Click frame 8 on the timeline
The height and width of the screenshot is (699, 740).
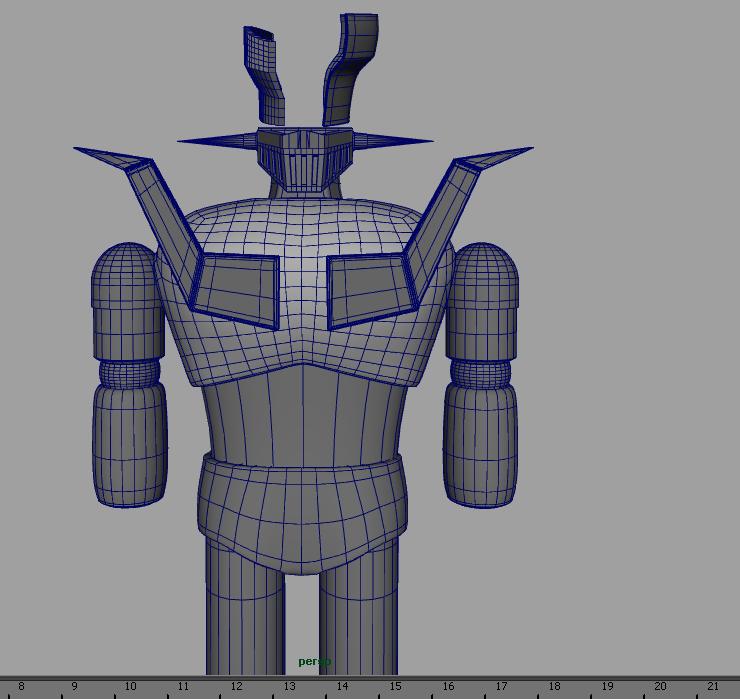(x=20, y=686)
